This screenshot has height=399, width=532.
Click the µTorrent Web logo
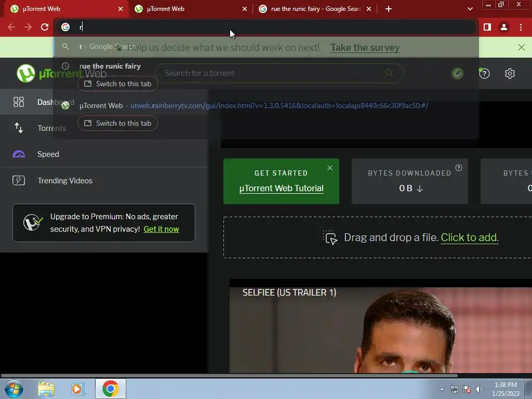[x=61, y=73]
